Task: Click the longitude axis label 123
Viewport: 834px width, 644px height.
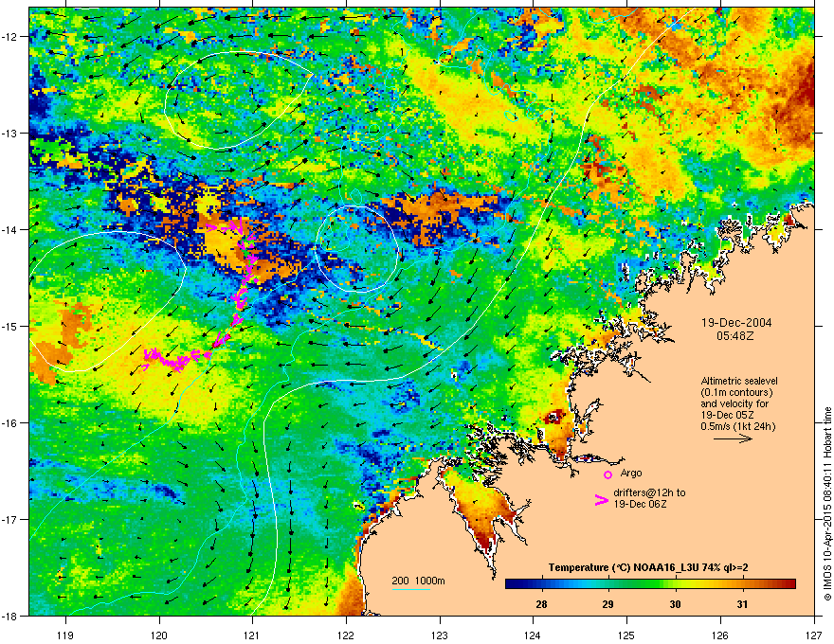Action: coord(440,635)
